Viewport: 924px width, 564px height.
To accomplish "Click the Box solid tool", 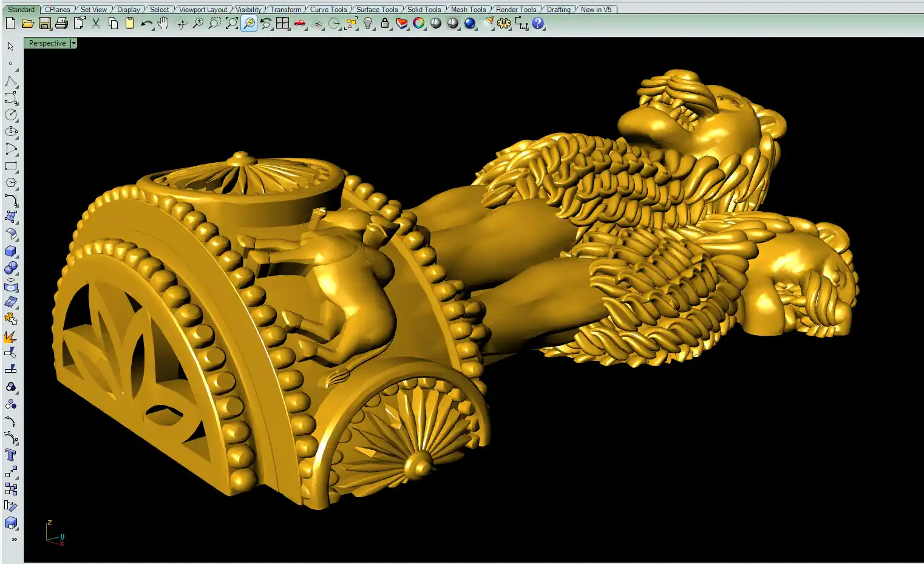I will click(11, 251).
